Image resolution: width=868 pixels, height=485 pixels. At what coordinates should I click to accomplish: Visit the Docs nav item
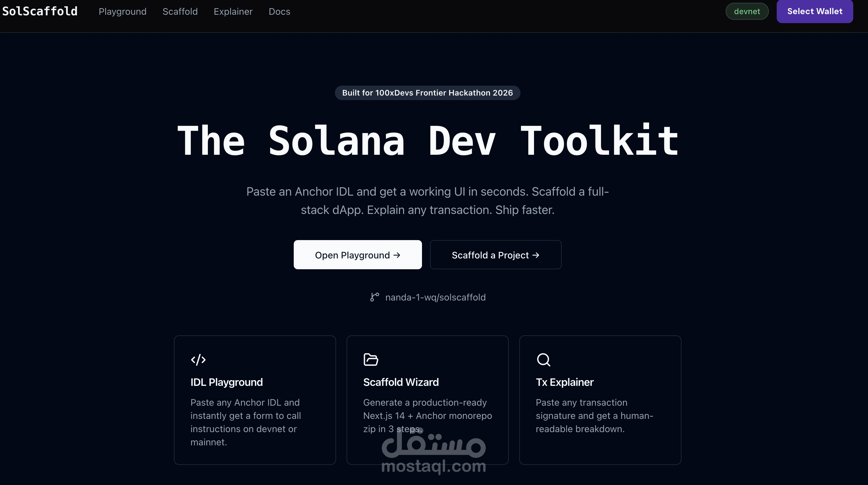(x=279, y=11)
